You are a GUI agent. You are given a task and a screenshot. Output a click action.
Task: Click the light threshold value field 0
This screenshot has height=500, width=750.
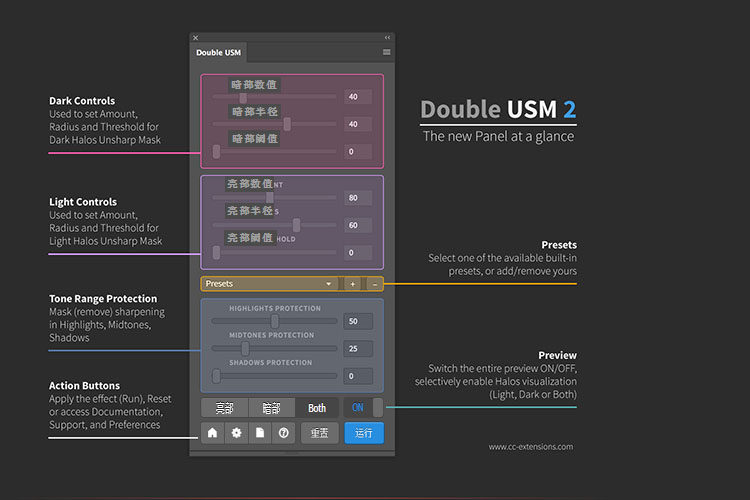click(x=358, y=253)
